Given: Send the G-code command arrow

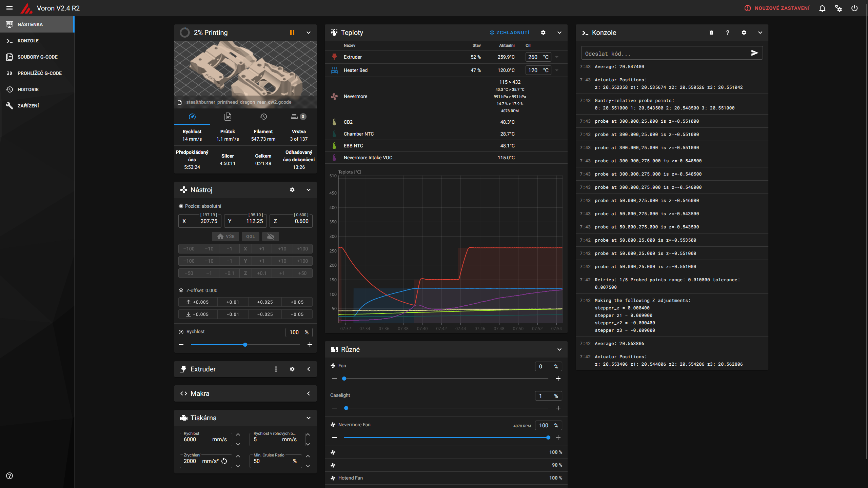Looking at the screenshot, I should point(754,53).
